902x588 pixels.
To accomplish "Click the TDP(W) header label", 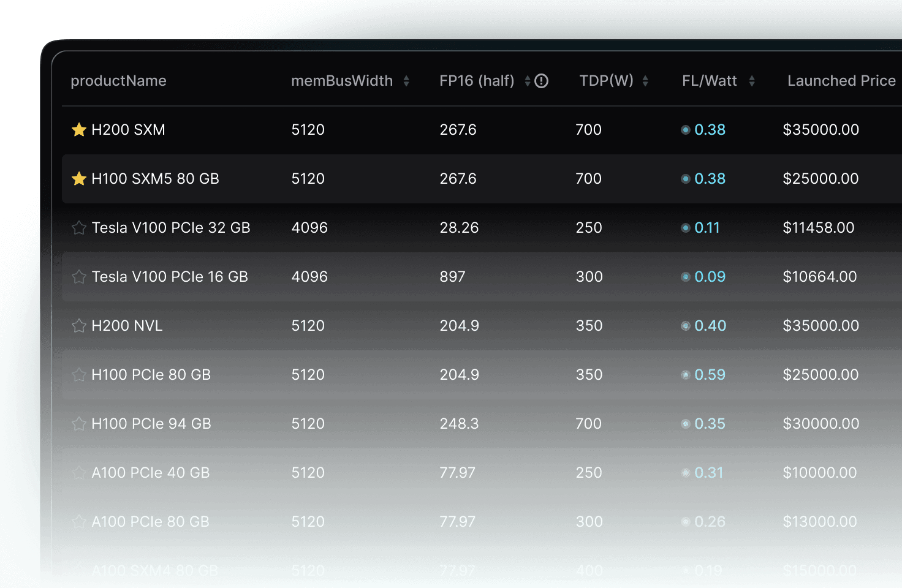I will (607, 81).
